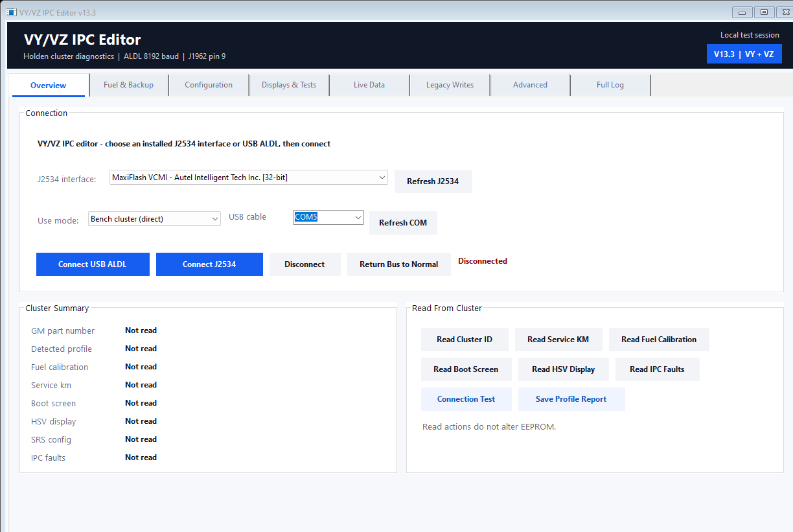Screen dimensions: 793x532
Task: Click Read Cluster ID
Action: [x=465, y=340]
